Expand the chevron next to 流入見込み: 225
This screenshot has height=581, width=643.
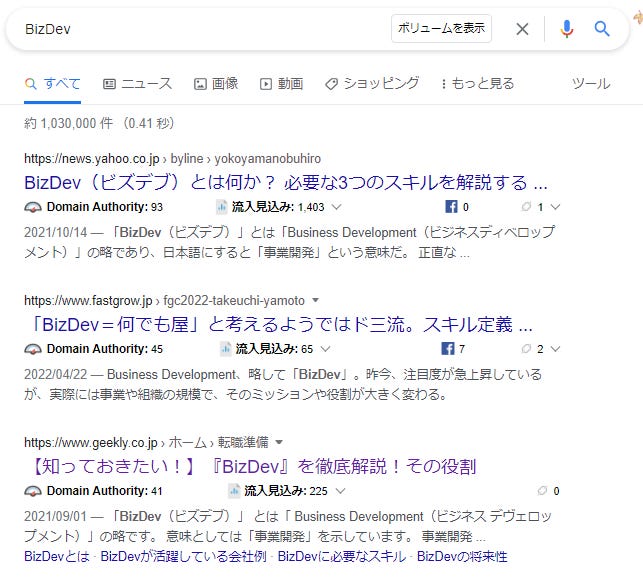tap(340, 490)
